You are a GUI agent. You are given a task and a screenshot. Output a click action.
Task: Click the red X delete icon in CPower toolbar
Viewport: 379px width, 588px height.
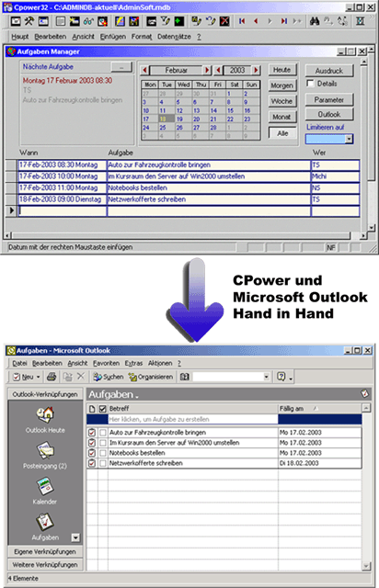(x=224, y=21)
